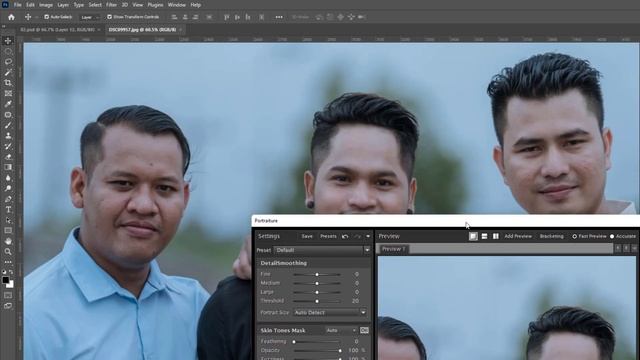Click the Threshold slider handle
Viewport: 640px width, 360px height.
(317, 301)
